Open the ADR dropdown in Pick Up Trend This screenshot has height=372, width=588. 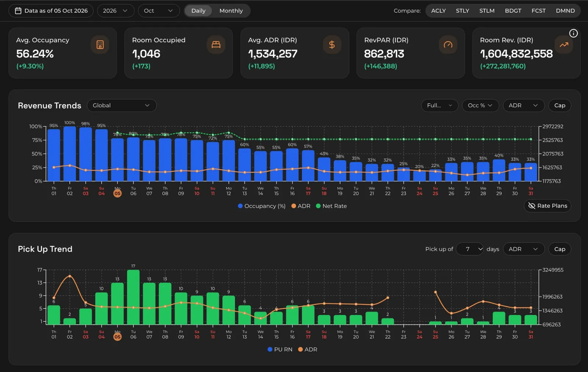[523, 249]
